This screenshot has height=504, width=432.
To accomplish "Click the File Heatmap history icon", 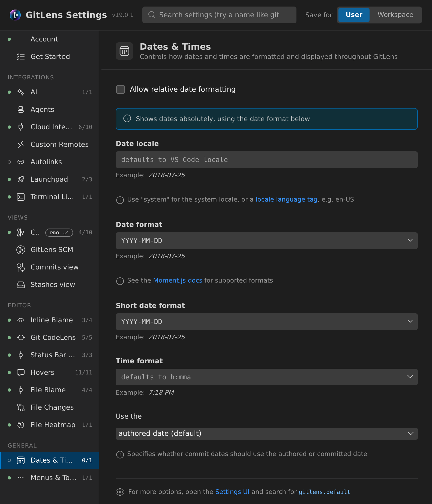I will 21,425.
